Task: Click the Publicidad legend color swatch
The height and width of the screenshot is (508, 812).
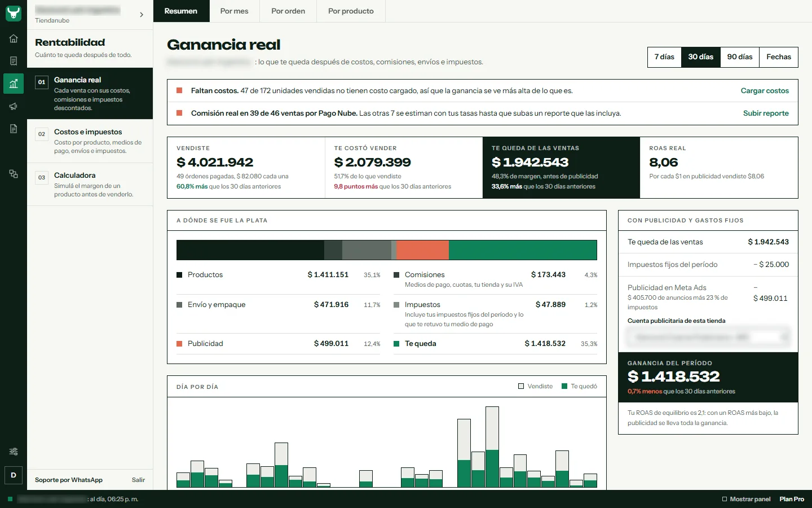Action: click(x=179, y=344)
